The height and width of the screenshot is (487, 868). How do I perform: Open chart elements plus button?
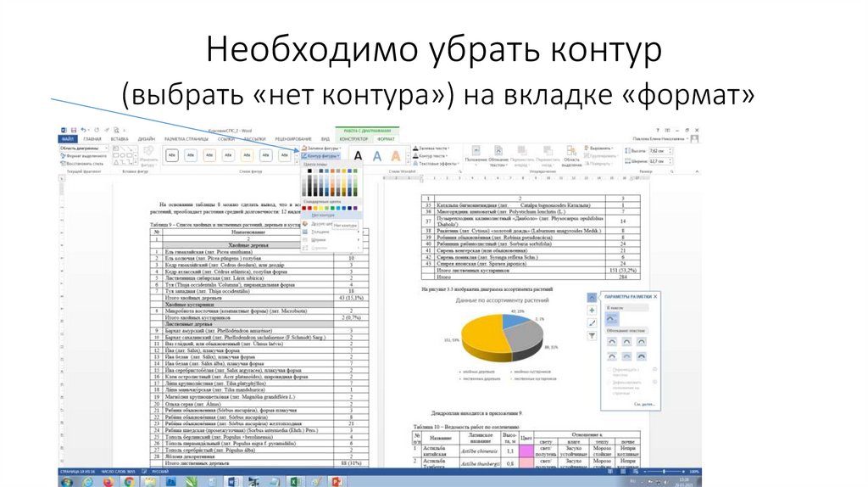click(592, 311)
